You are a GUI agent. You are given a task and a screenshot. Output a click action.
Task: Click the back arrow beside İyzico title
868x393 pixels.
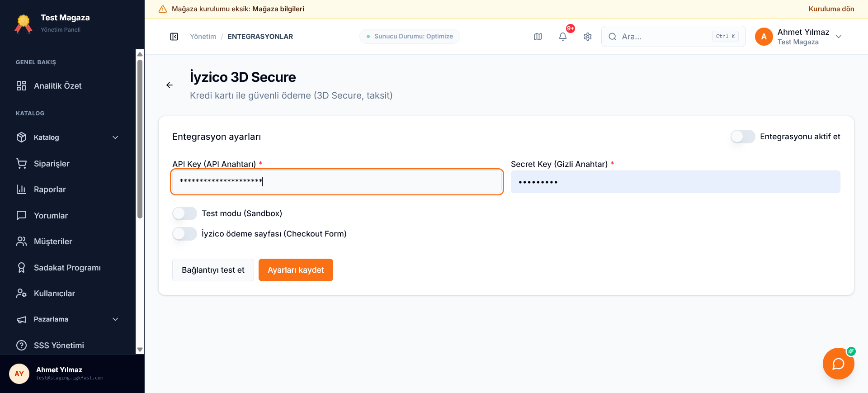170,85
